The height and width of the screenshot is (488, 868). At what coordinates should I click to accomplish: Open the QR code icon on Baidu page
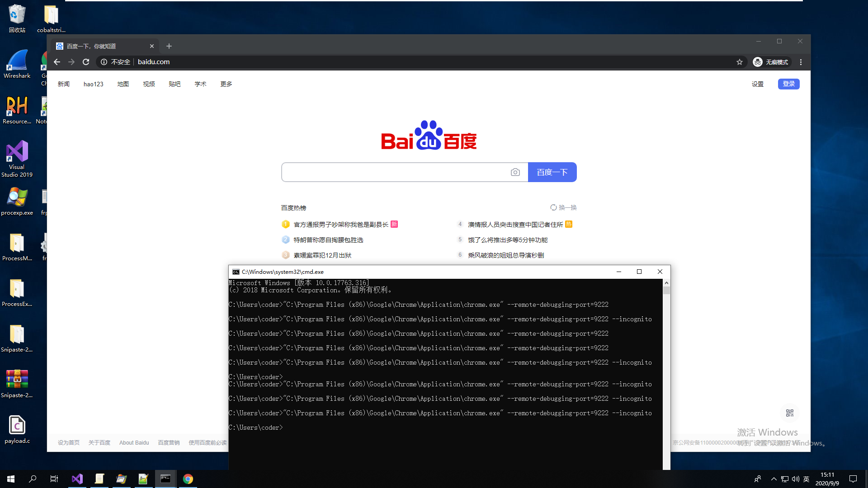coord(790,413)
